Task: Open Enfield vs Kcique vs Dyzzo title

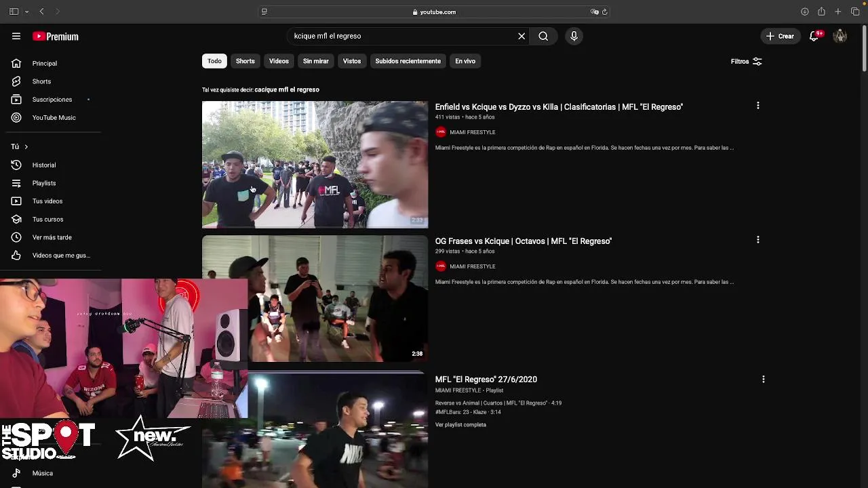Action: click(x=559, y=107)
